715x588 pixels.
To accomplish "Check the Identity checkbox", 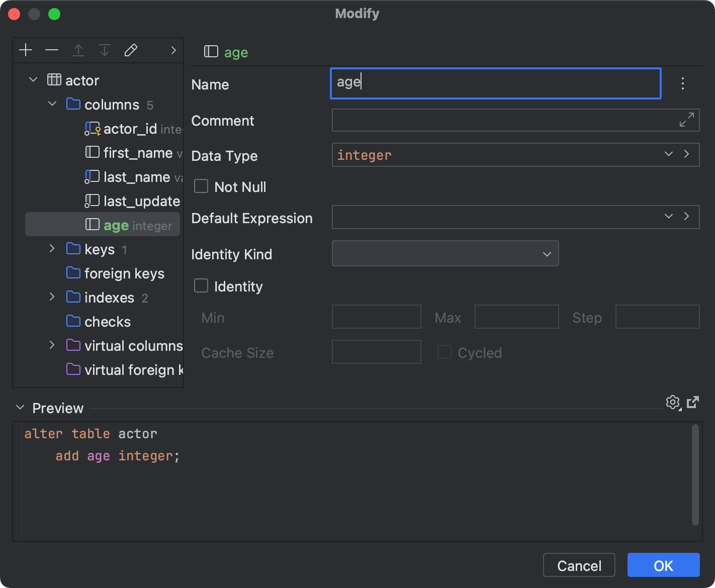I will (x=201, y=285).
